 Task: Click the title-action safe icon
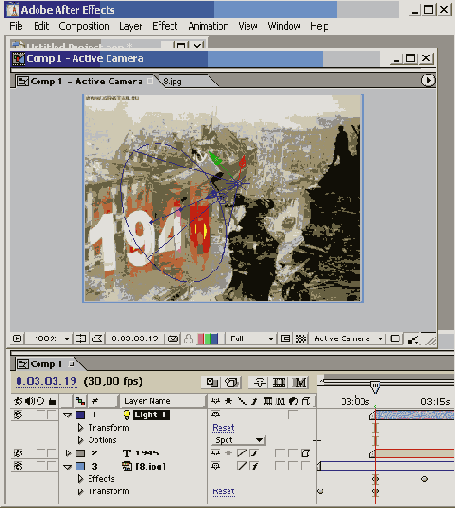click(x=80, y=339)
